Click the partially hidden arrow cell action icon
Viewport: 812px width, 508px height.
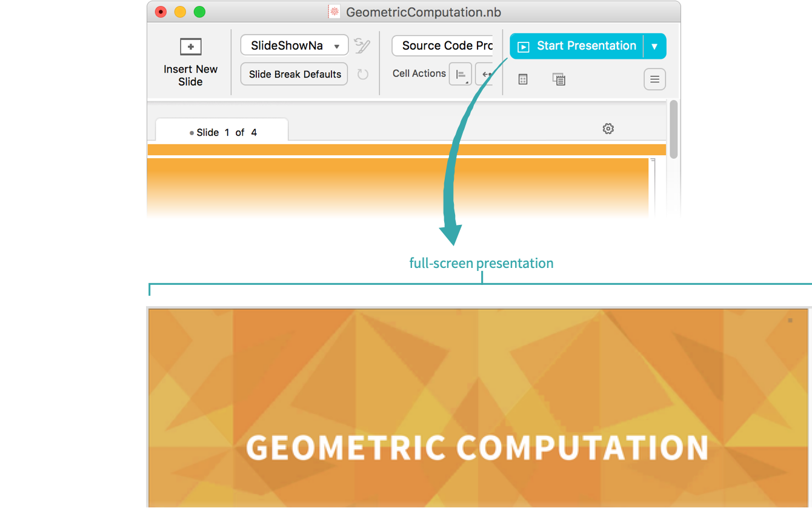coord(484,75)
